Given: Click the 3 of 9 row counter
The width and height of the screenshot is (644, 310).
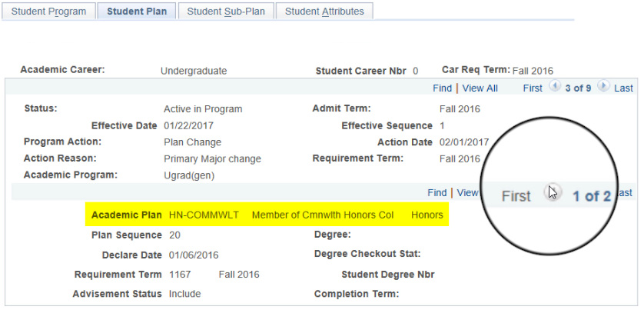Looking at the screenshot, I should 578,88.
